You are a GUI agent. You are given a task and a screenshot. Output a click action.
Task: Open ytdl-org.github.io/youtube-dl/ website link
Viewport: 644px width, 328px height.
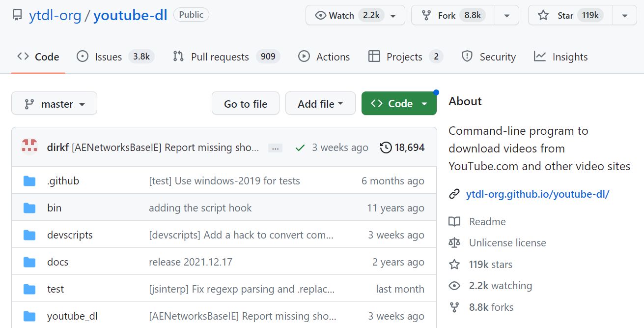click(537, 194)
